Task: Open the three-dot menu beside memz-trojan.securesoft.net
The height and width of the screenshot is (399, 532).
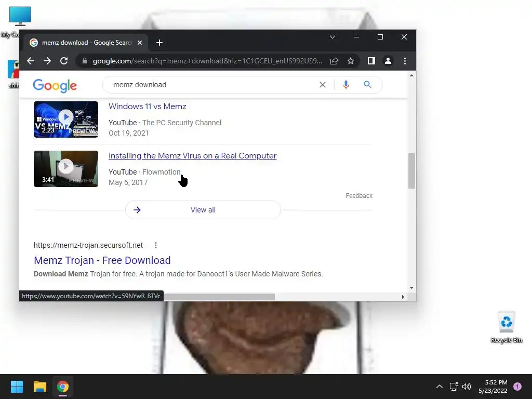Action: tap(156, 245)
